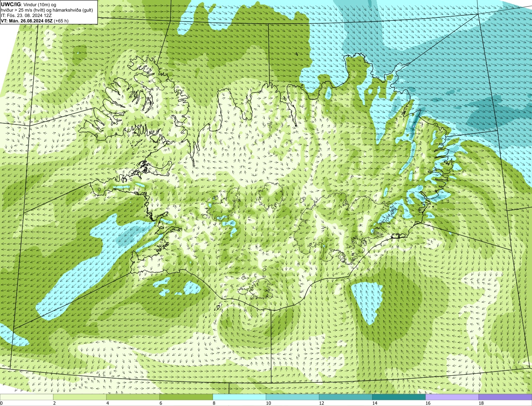Click the dark green 6–8 legend swatch
Image resolution: width=532 pixels, height=406 pixels.
pos(186,397)
